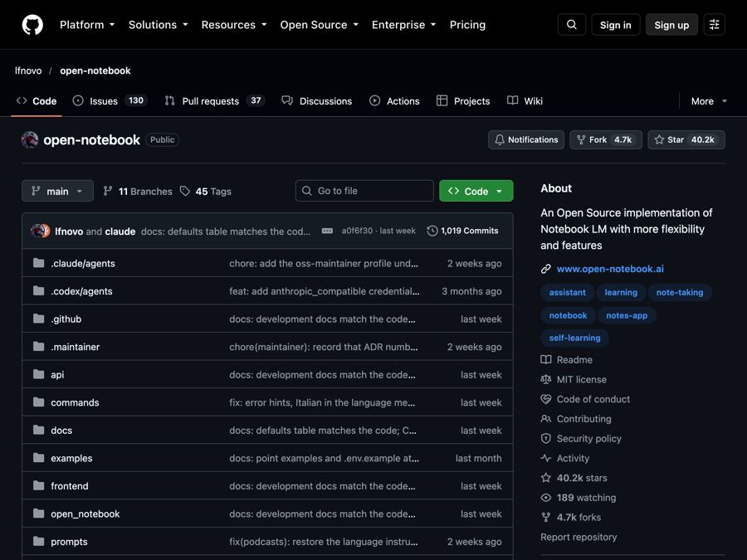The height and width of the screenshot is (560, 747).
Task: Click the frontend folder icon
Action: pyautogui.click(x=38, y=486)
